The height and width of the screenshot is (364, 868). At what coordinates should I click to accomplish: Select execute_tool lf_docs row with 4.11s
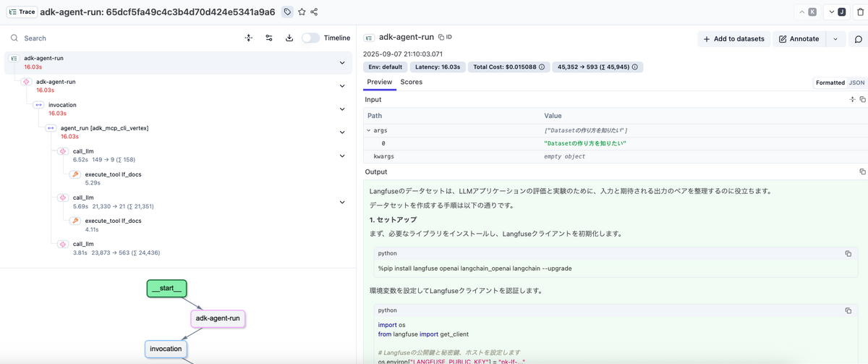click(x=209, y=225)
